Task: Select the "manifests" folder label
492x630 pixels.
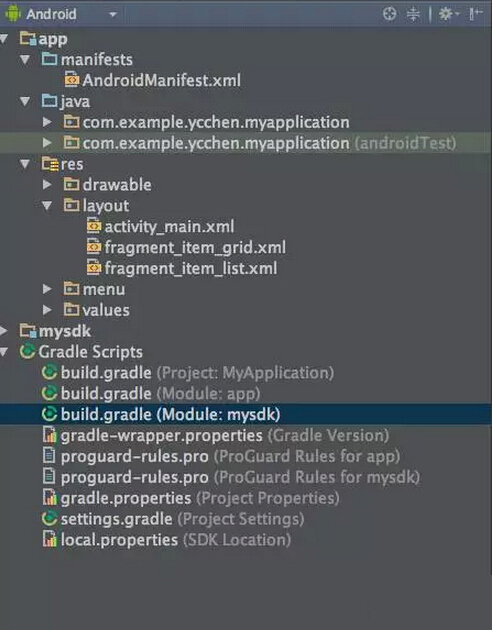Action: coord(97,60)
